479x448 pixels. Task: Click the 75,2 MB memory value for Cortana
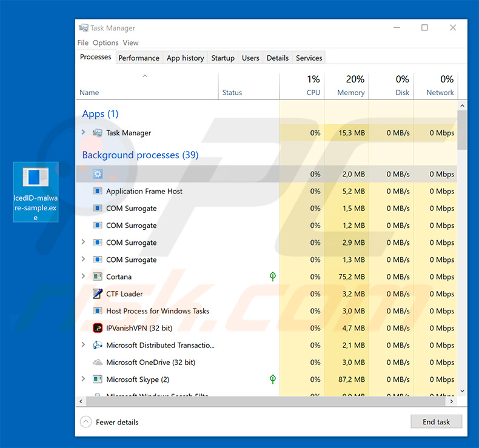tap(352, 276)
